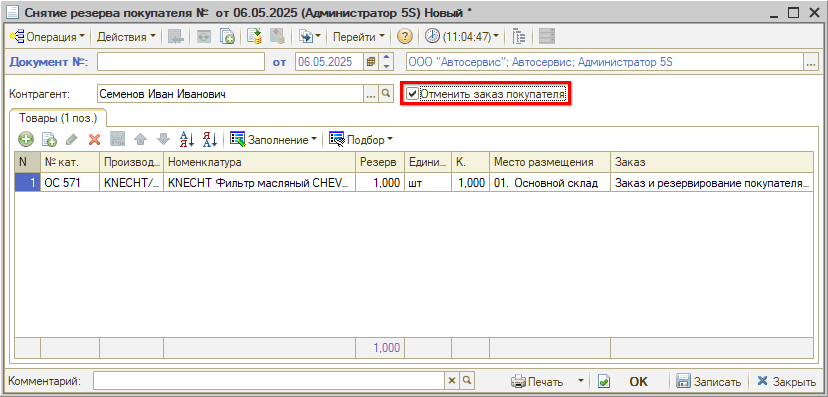Click the № кат. column header
The width and height of the screenshot is (828, 397).
70,162
